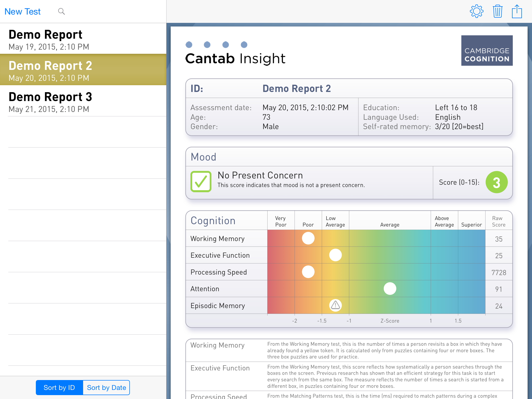The image size is (532, 399).
Task: Click the green mood checkmark icon
Action: (201, 182)
